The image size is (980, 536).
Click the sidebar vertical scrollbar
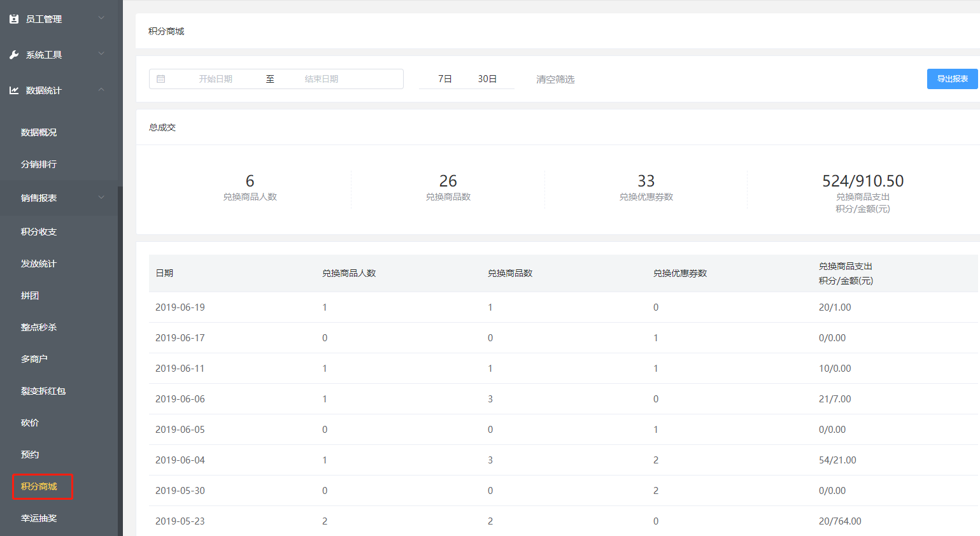coord(120,356)
